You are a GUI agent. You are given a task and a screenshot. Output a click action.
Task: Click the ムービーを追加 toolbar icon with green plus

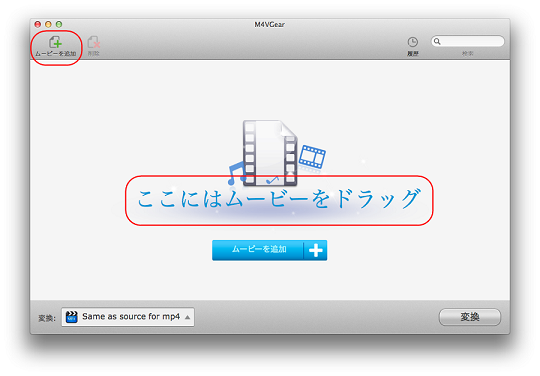click(x=55, y=42)
